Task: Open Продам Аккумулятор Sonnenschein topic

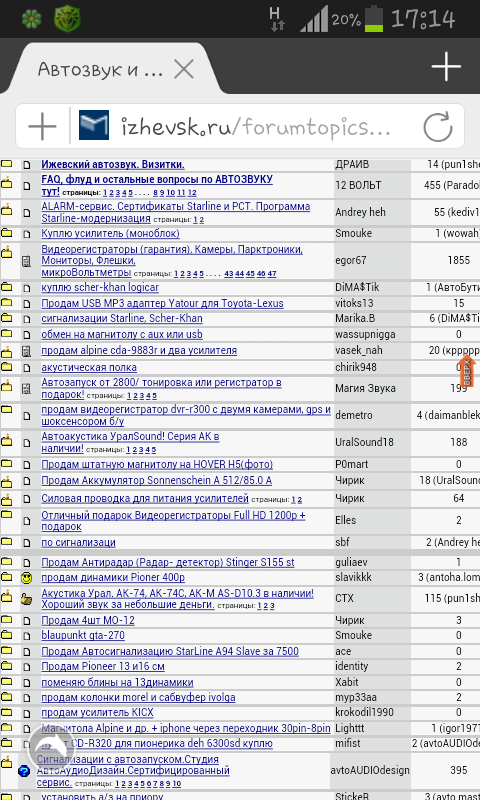Action: click(x=157, y=480)
